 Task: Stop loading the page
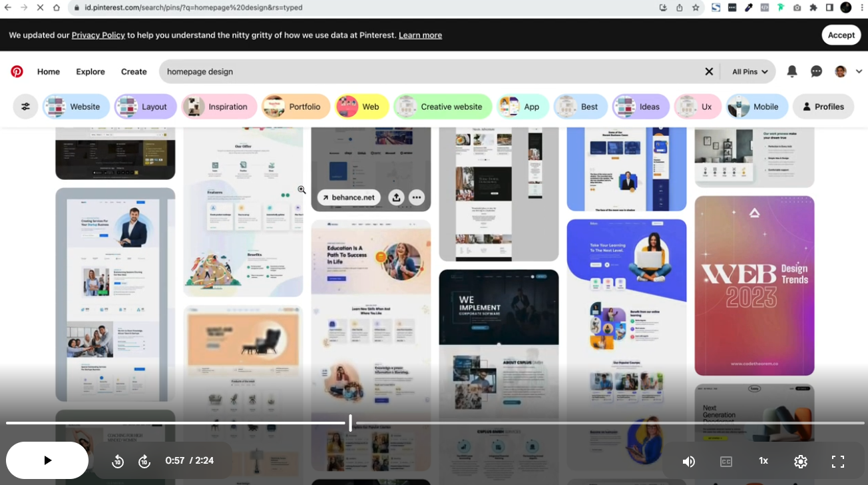pos(40,7)
